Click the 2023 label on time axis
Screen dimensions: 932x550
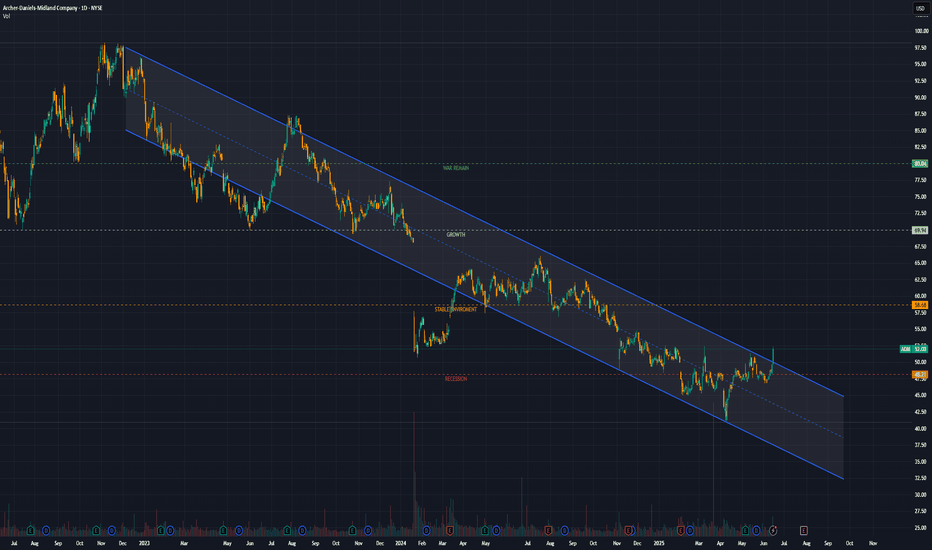[144, 543]
